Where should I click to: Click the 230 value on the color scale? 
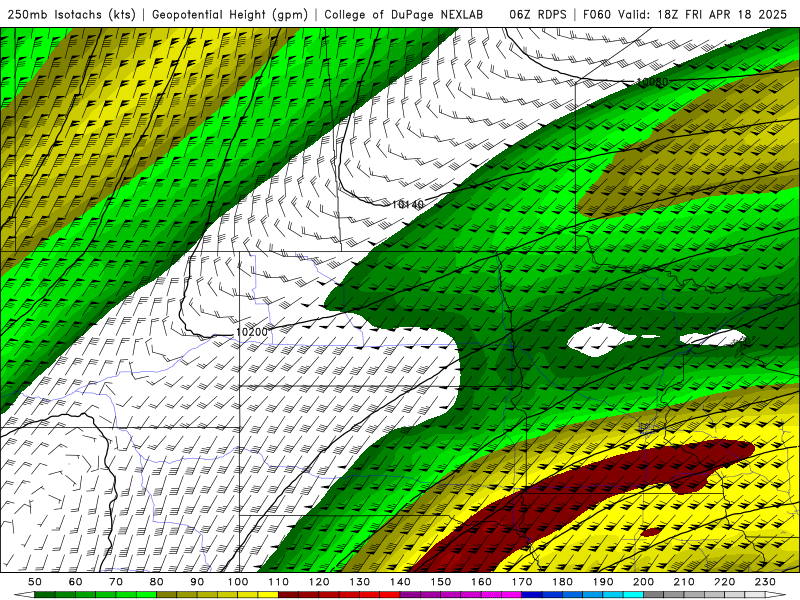(765, 582)
